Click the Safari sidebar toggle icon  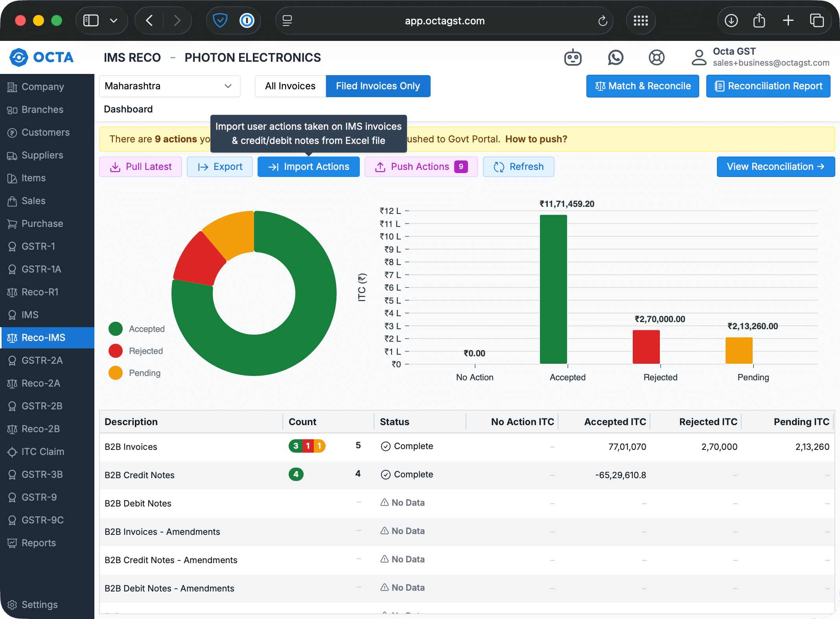91,20
